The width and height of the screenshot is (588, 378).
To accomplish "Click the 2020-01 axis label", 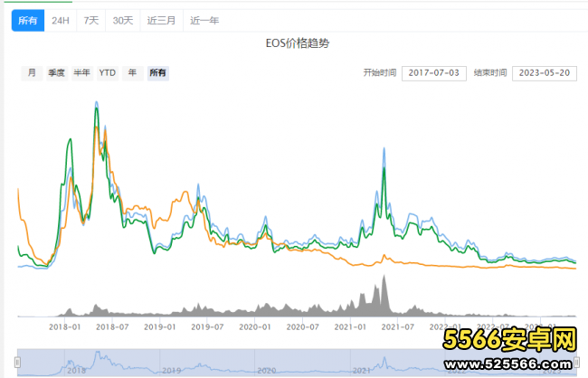I will tap(255, 327).
